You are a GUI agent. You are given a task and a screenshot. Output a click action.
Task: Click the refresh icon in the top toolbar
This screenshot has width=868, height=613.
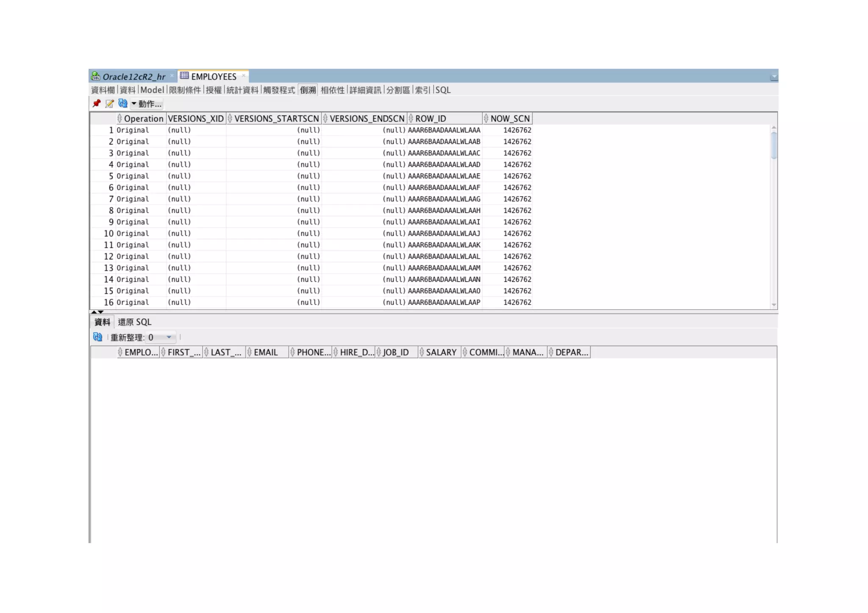[123, 103]
